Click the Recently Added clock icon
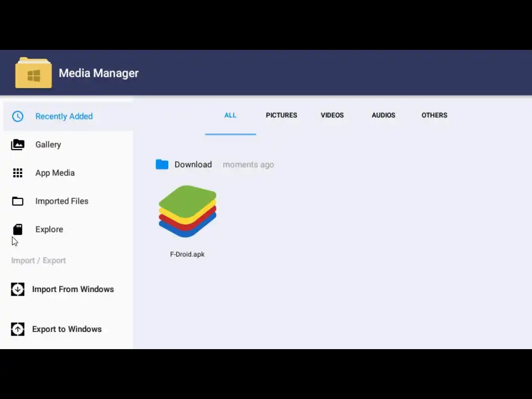The height and width of the screenshot is (399, 532). pyautogui.click(x=18, y=116)
